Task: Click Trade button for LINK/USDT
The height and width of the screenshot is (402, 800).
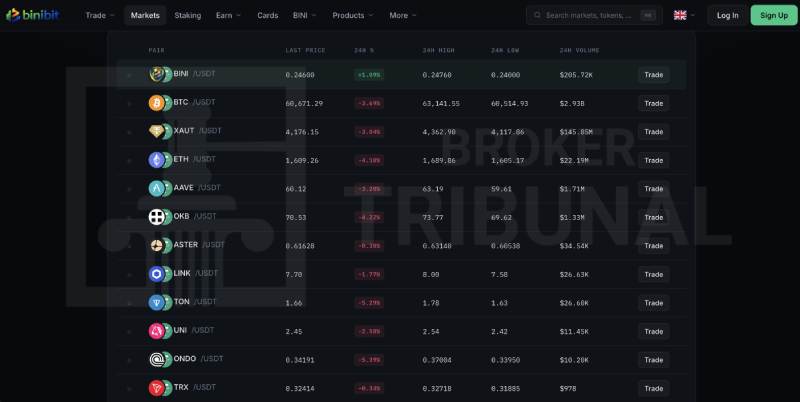Action: point(654,274)
